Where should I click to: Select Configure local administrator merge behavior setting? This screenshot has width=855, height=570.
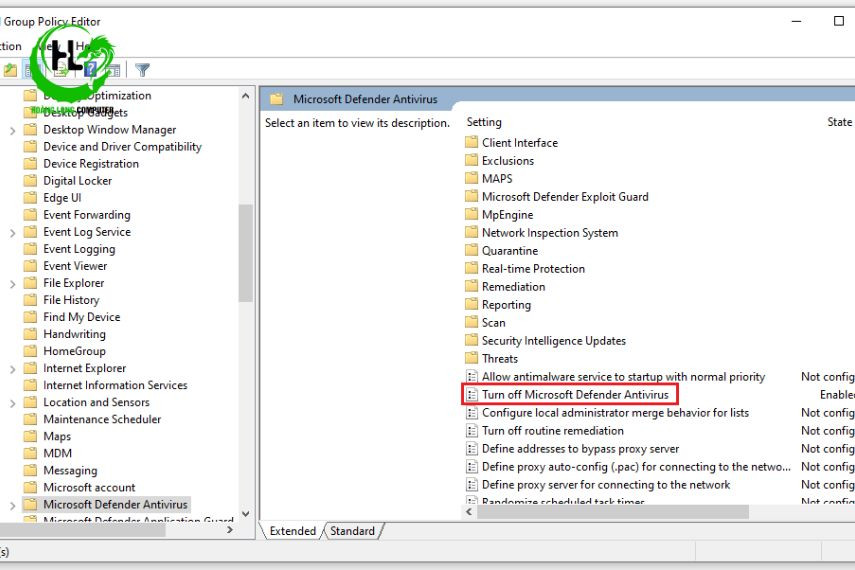pos(615,412)
